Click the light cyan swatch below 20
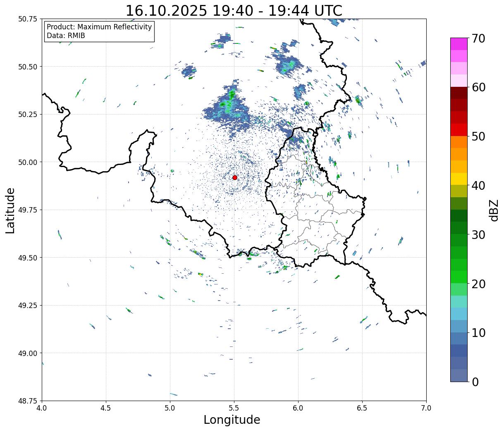 click(459, 301)
